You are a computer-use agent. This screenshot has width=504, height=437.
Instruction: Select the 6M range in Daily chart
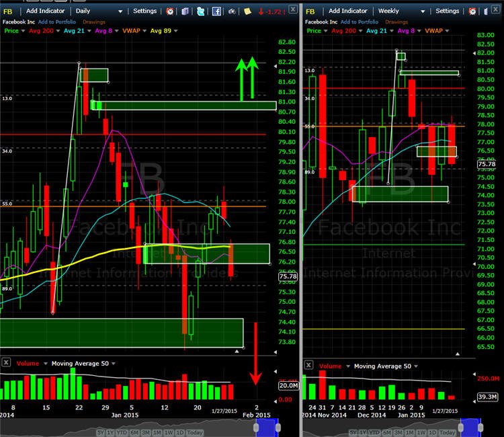[134, 432]
